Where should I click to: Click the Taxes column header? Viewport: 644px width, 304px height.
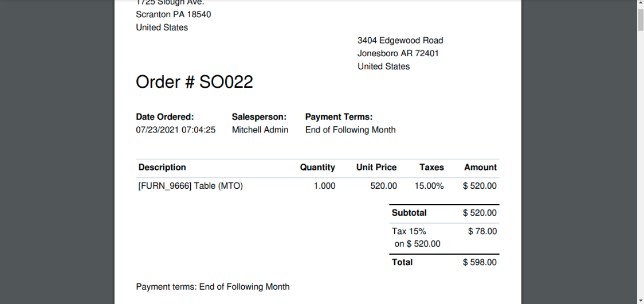431,167
